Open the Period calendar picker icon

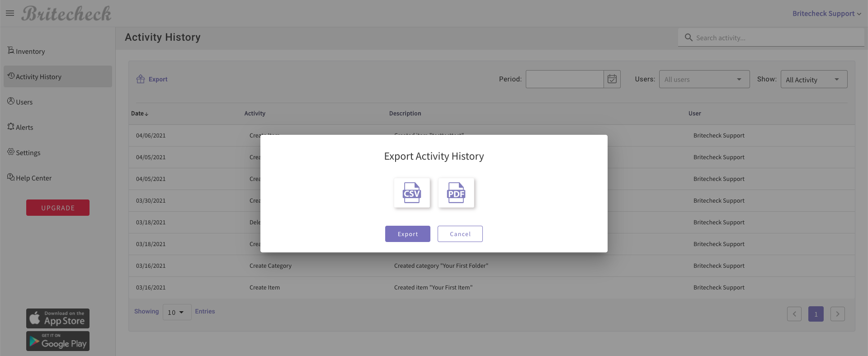(612, 79)
